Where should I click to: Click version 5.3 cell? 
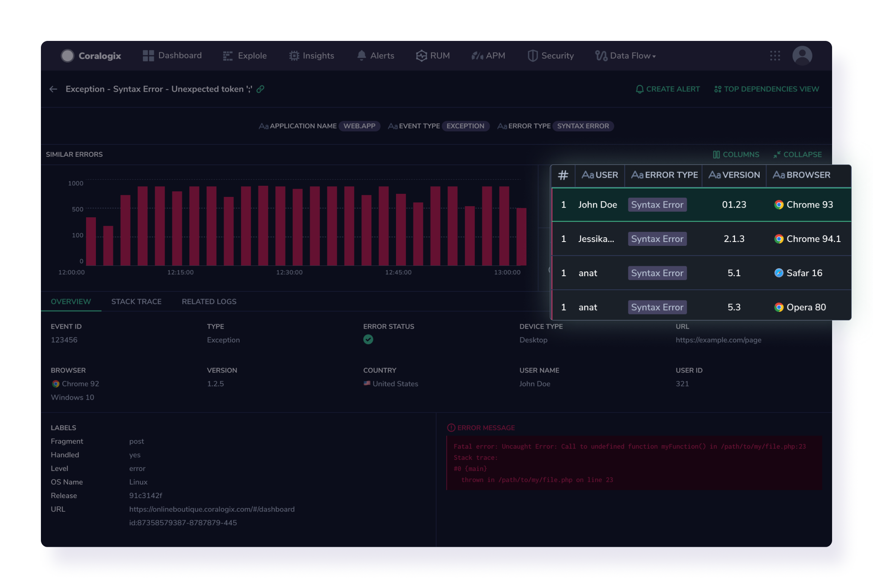(x=734, y=307)
